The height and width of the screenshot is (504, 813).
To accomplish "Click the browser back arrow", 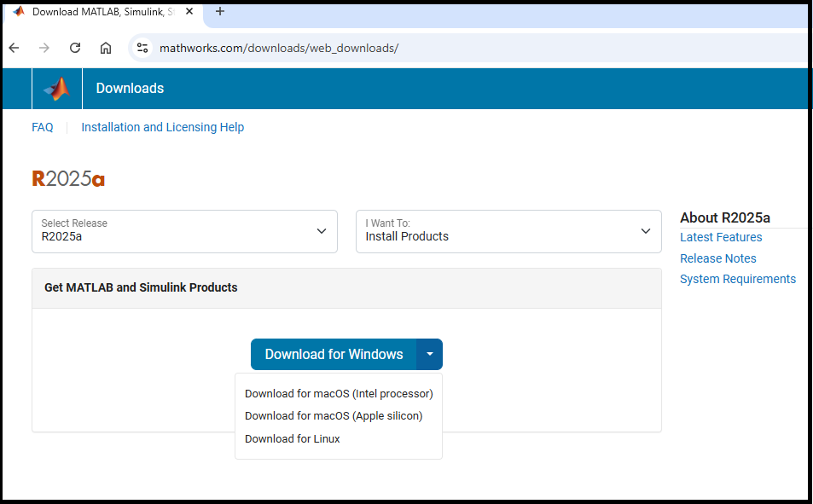I will [x=14, y=49].
